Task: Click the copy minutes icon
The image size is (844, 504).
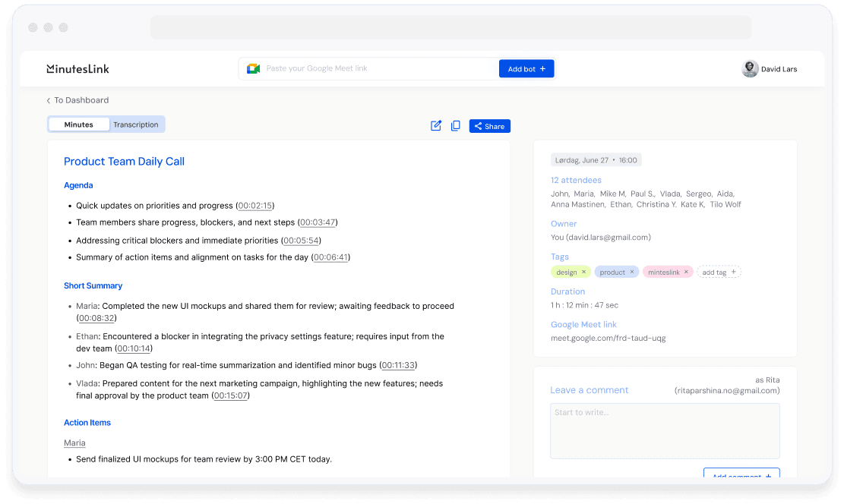Action: 456,126
